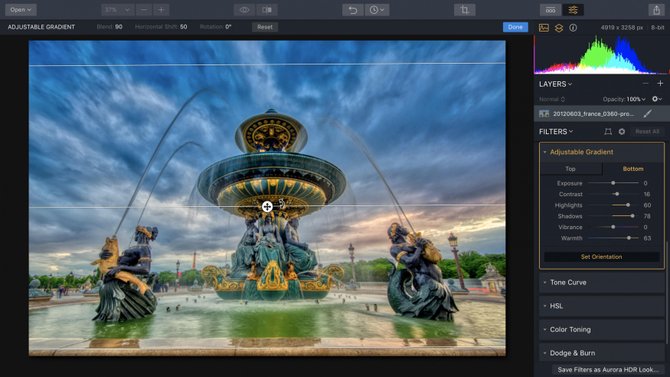This screenshot has width=670, height=377.
Task: Open the image info icon
Action: click(573, 28)
